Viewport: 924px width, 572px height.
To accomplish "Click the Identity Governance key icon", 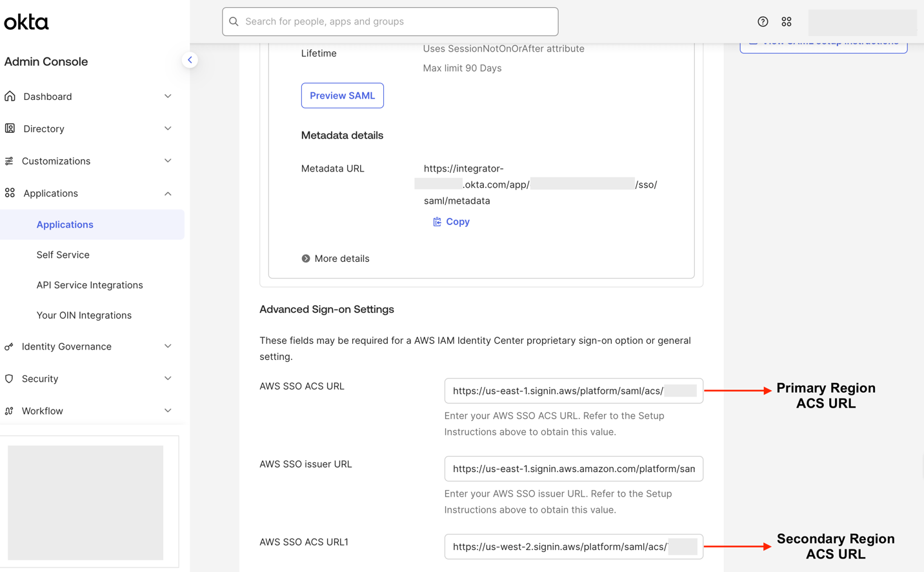I will 9,346.
